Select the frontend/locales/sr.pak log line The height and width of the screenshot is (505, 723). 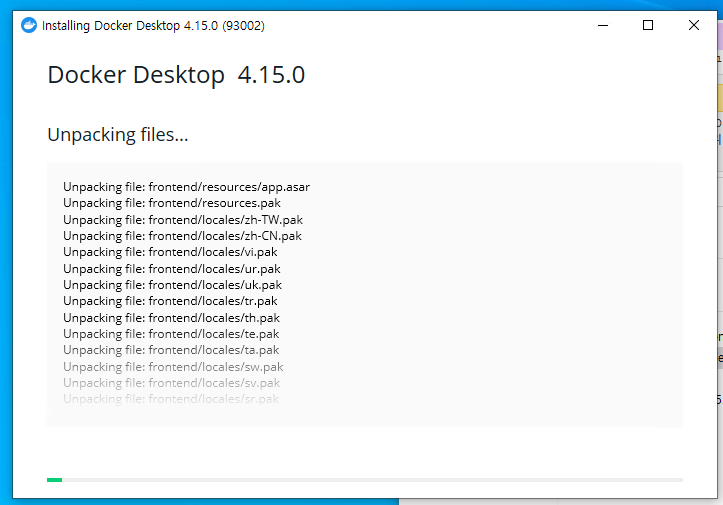click(x=171, y=399)
